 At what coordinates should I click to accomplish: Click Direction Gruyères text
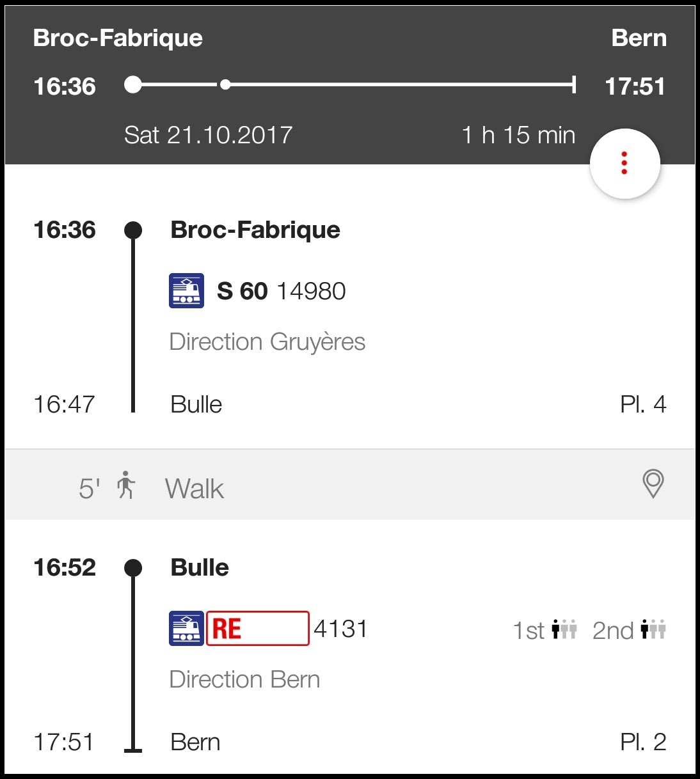[x=267, y=342]
